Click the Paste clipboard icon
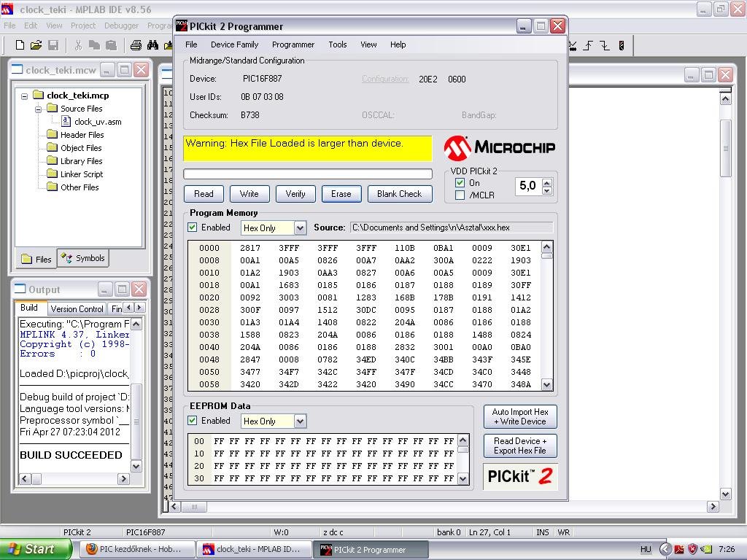The width and height of the screenshot is (747, 560). coord(111,45)
